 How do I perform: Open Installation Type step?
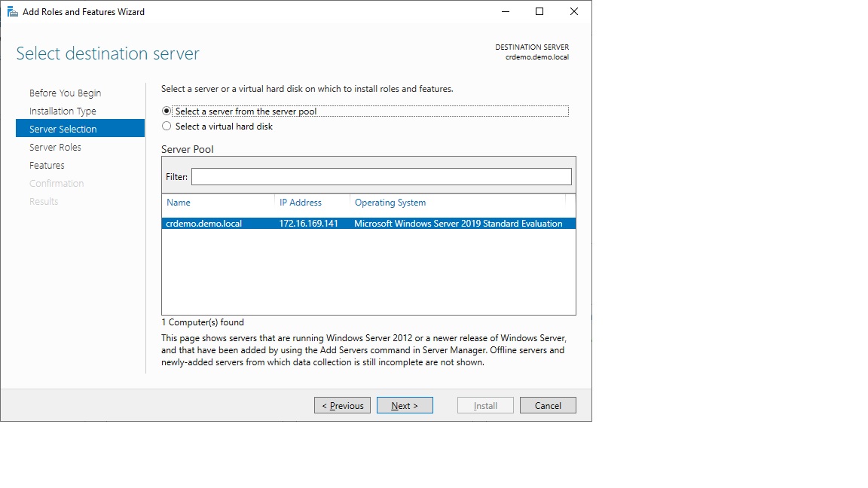tap(63, 111)
